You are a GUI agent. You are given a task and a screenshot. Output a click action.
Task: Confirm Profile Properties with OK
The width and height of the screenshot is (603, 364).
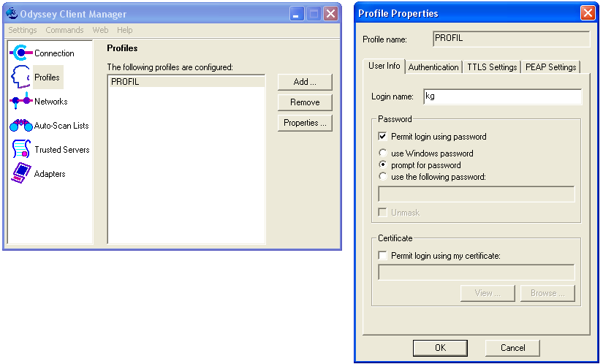click(x=440, y=348)
